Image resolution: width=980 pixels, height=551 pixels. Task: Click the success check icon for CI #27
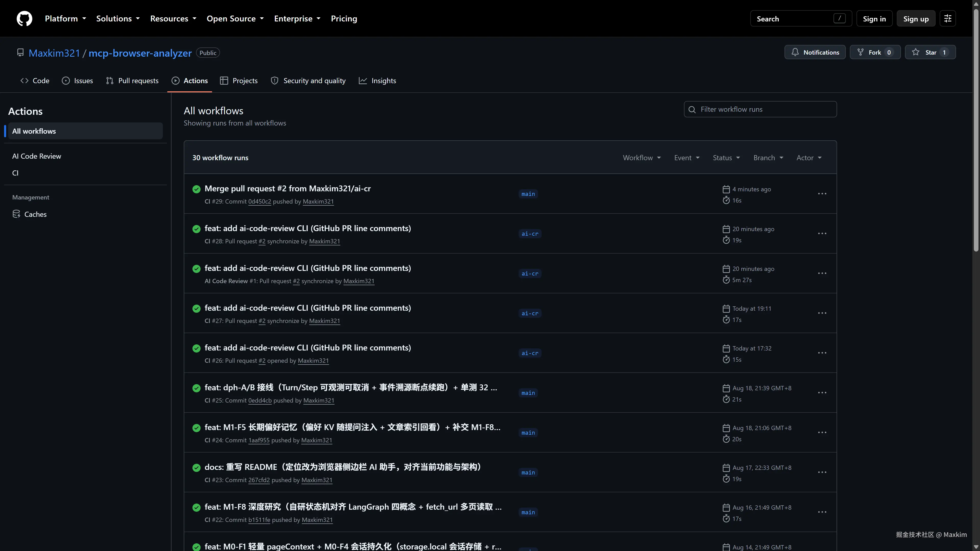(x=196, y=308)
